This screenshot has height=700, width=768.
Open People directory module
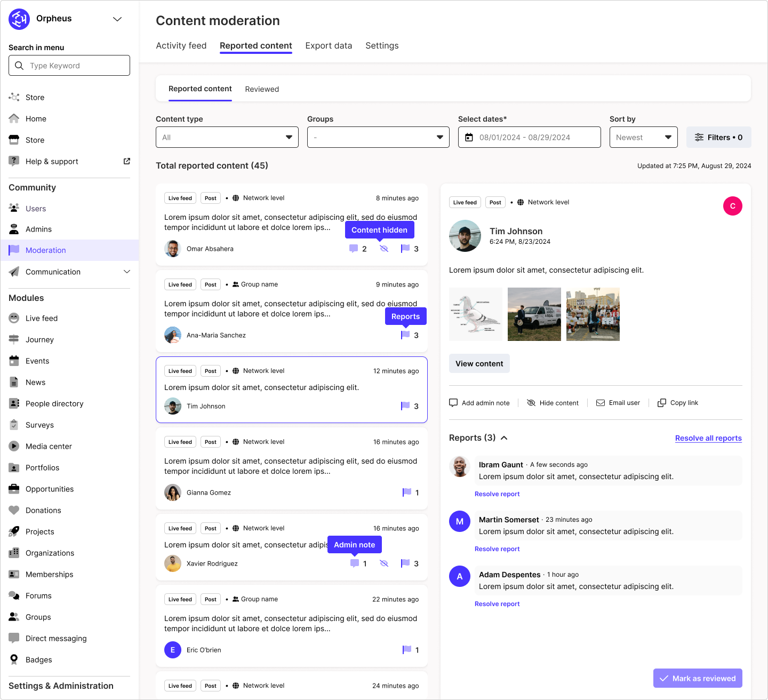(54, 404)
